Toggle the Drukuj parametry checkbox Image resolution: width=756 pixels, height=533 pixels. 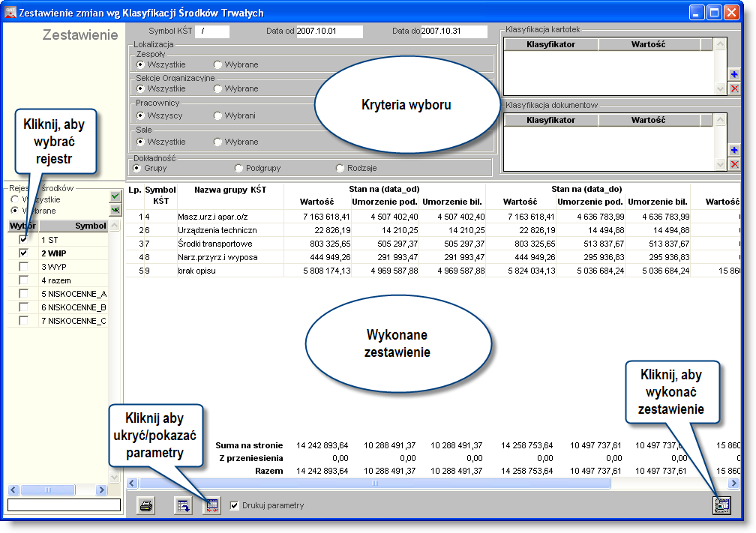(234, 505)
